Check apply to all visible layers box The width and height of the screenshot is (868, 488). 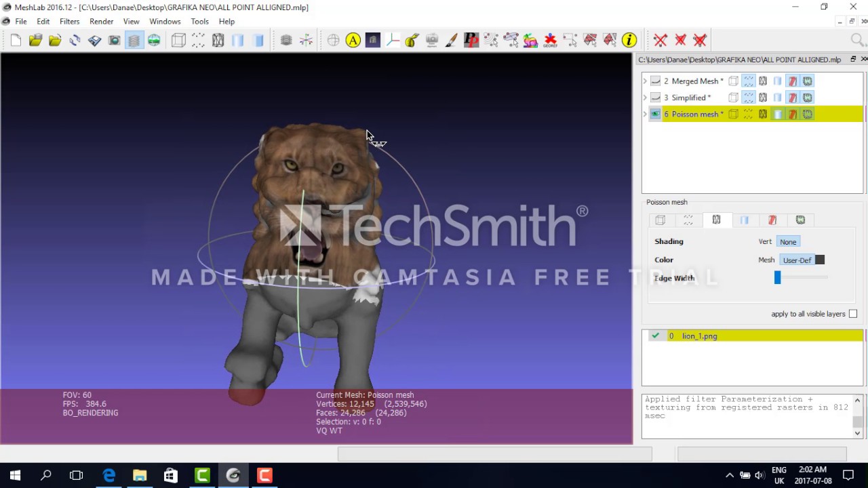coord(853,314)
